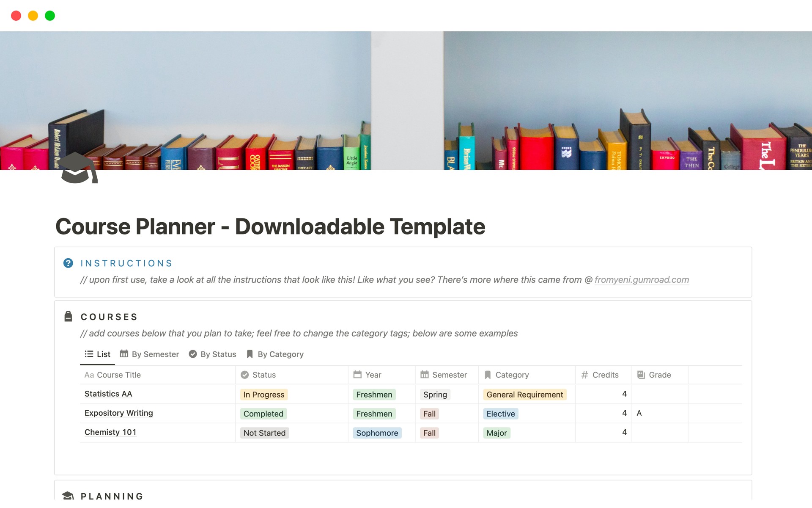Image resolution: width=812 pixels, height=508 pixels.
Task: Open the fromyeni.gumroad.com link
Action: click(642, 279)
